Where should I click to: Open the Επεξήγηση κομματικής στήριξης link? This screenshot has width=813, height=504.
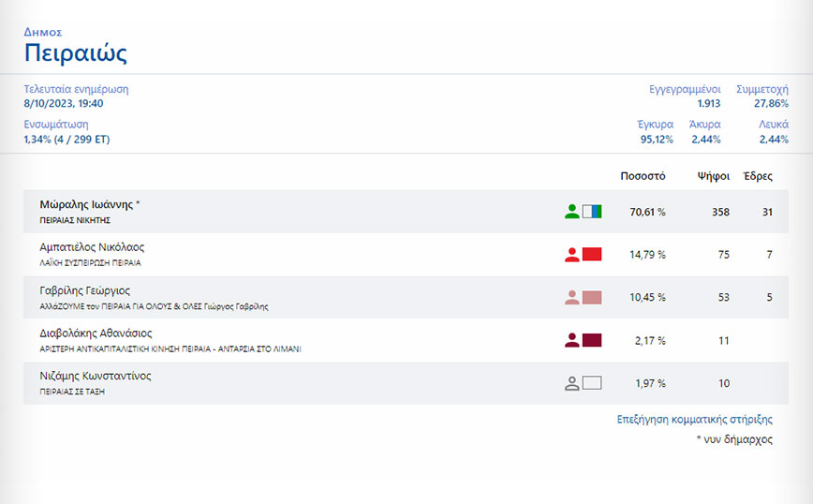coord(695,420)
